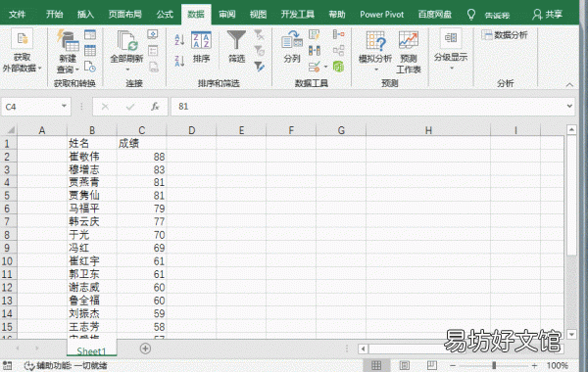Switch to the 插入 (Insert) tab
The height and width of the screenshot is (372, 588).
click(x=85, y=15)
